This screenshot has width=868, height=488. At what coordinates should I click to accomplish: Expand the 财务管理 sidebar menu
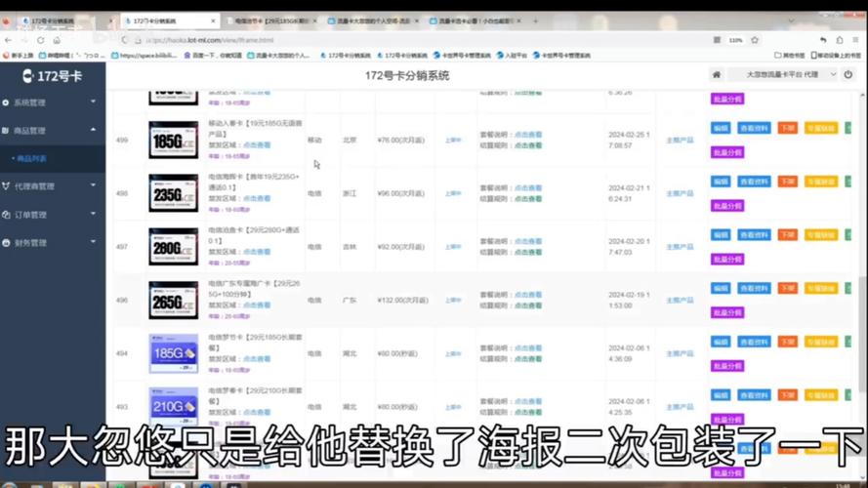point(53,243)
